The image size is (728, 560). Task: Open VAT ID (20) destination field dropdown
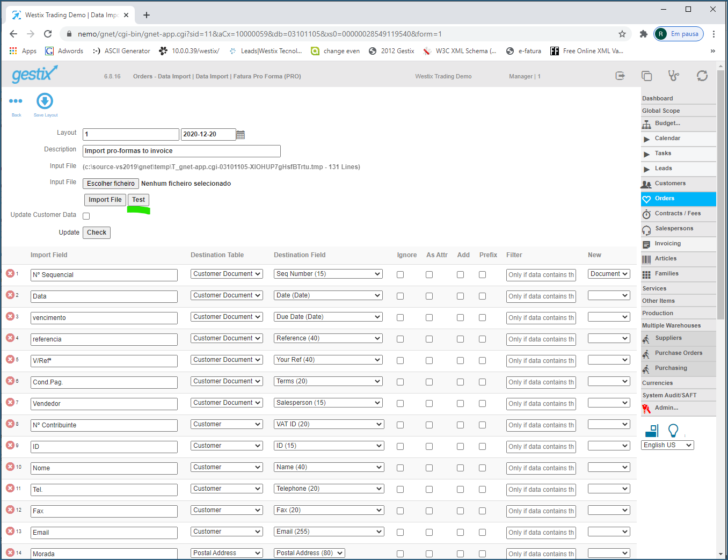click(x=329, y=424)
